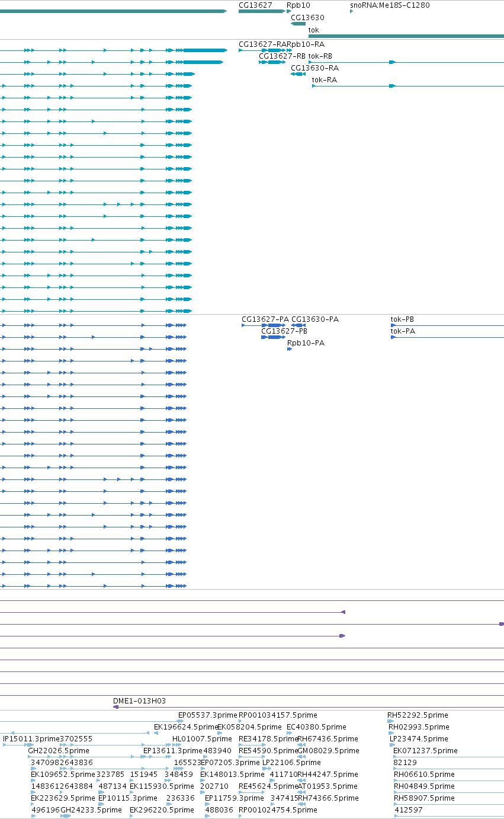Select the 202710 feature label
The height and width of the screenshot is (819, 504).
pos(214,786)
